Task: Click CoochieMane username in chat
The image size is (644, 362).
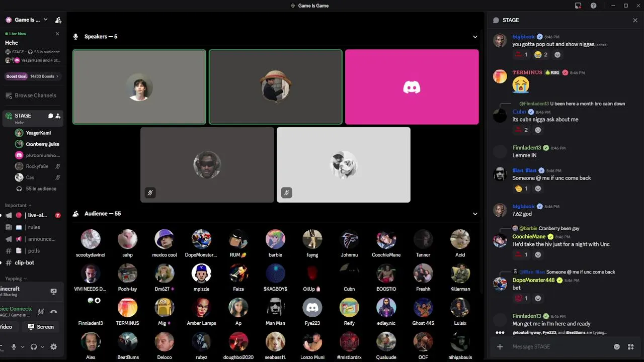Action: click(529, 236)
